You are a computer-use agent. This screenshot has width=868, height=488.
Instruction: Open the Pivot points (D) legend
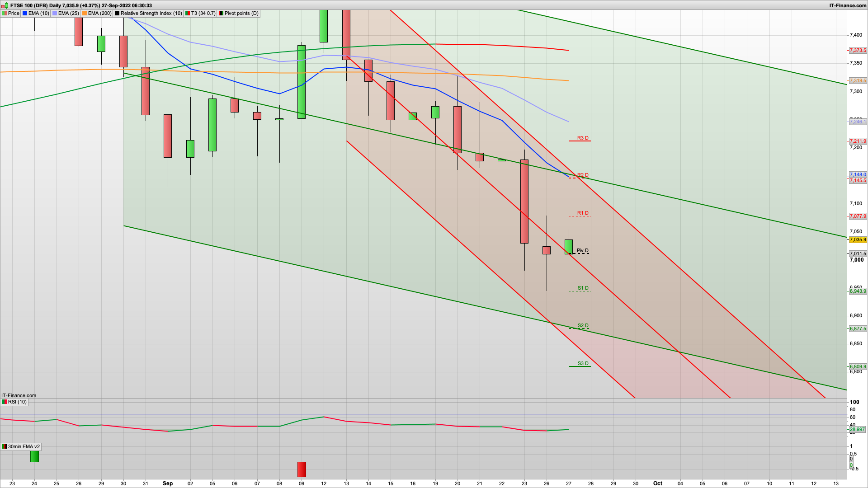coord(239,13)
